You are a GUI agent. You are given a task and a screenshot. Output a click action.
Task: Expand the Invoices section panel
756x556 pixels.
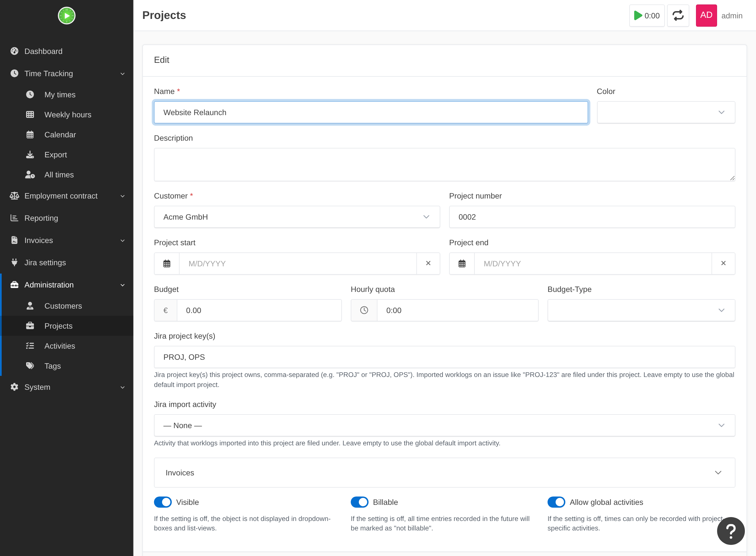click(444, 473)
